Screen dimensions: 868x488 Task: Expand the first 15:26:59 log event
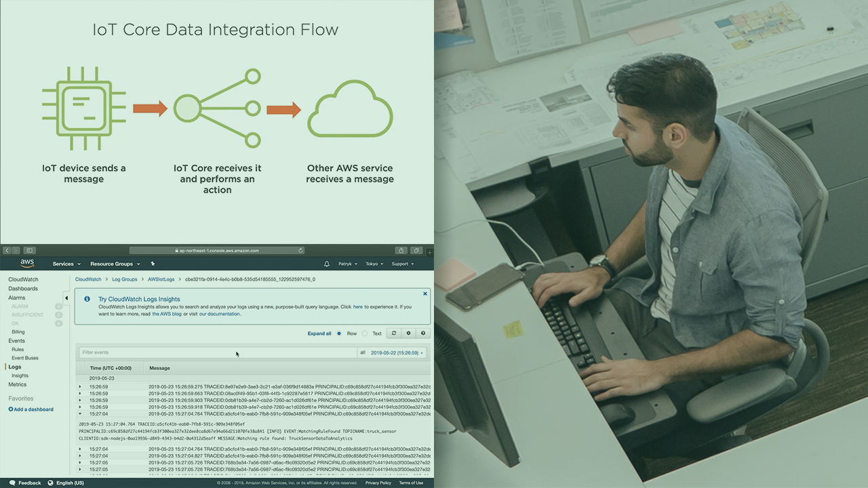point(80,387)
